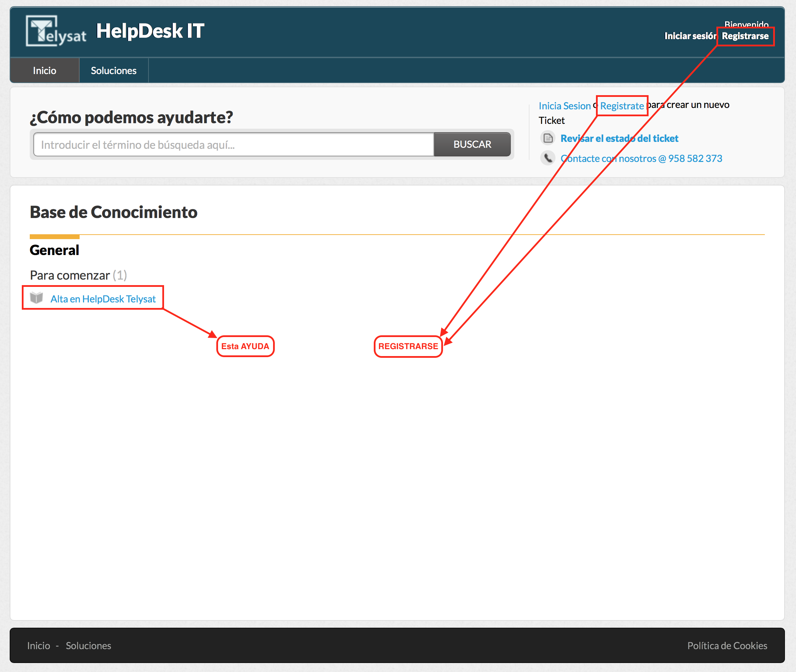Open the Inicio navigation tab
The image size is (796, 672).
[x=45, y=71]
